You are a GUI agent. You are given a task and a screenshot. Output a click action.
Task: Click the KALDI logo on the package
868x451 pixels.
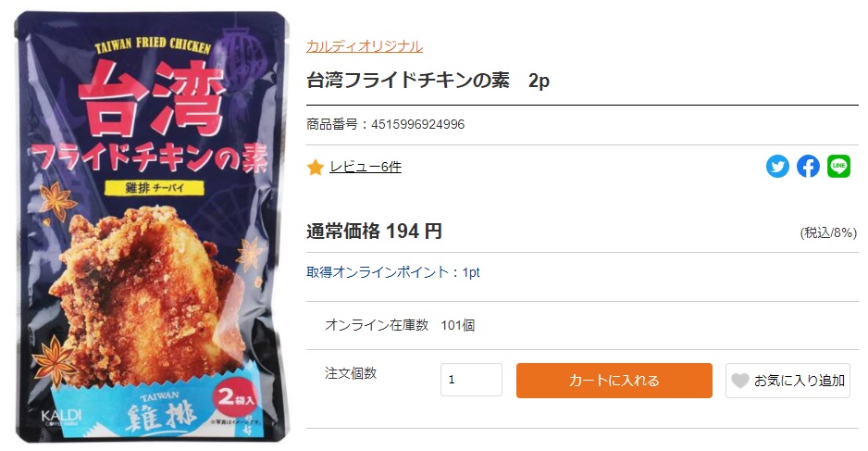pos(61,416)
